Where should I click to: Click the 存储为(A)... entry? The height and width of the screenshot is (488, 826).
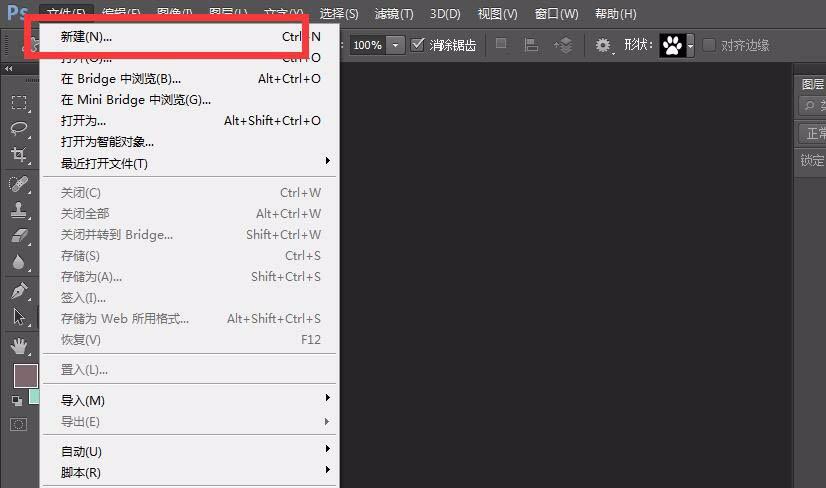point(191,277)
